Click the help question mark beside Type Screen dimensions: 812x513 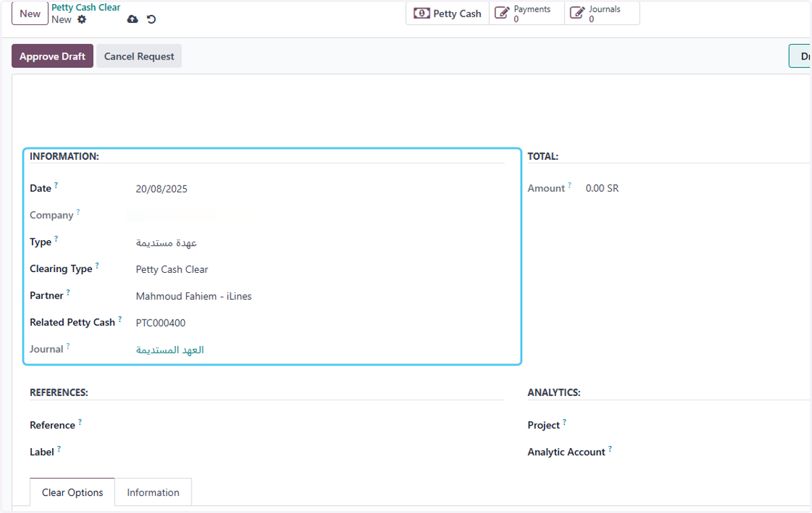[x=56, y=238]
